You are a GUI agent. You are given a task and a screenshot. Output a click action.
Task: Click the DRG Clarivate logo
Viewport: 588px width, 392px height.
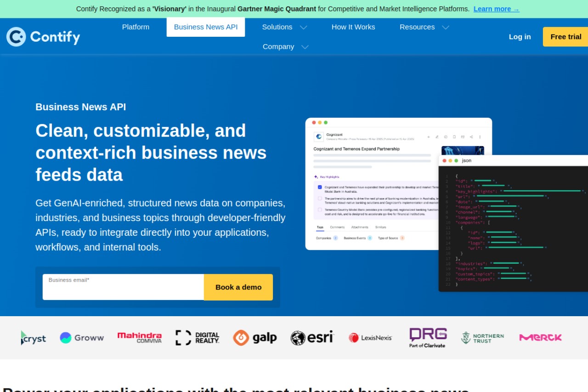click(428, 338)
